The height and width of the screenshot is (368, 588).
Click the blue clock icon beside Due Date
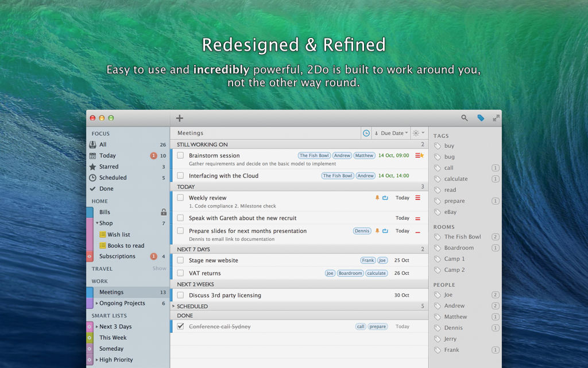tap(366, 133)
